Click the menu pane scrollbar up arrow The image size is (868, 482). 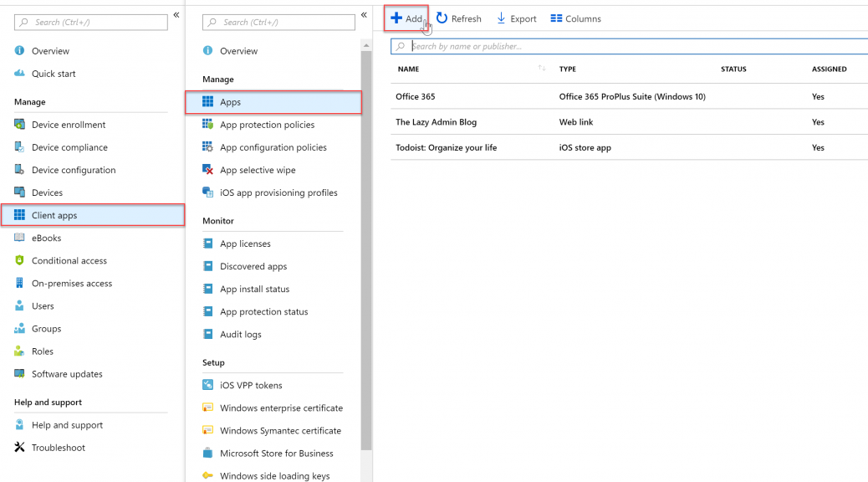(x=366, y=45)
